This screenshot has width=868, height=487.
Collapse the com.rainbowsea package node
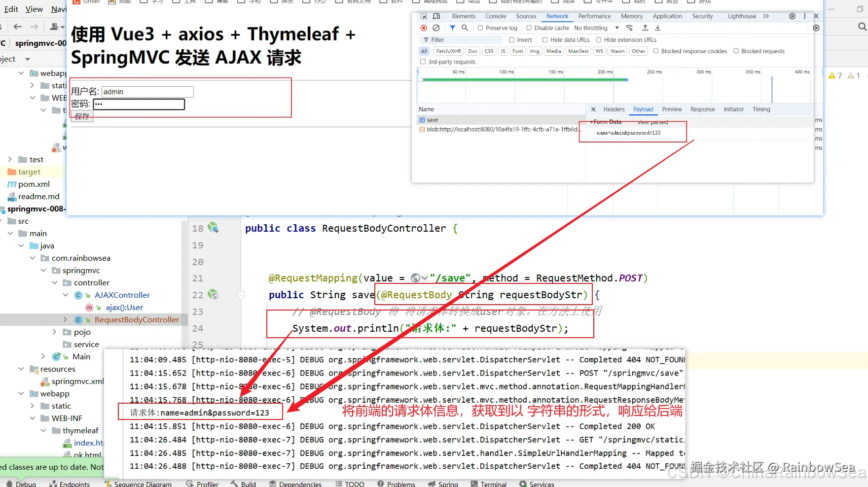[x=32, y=258]
